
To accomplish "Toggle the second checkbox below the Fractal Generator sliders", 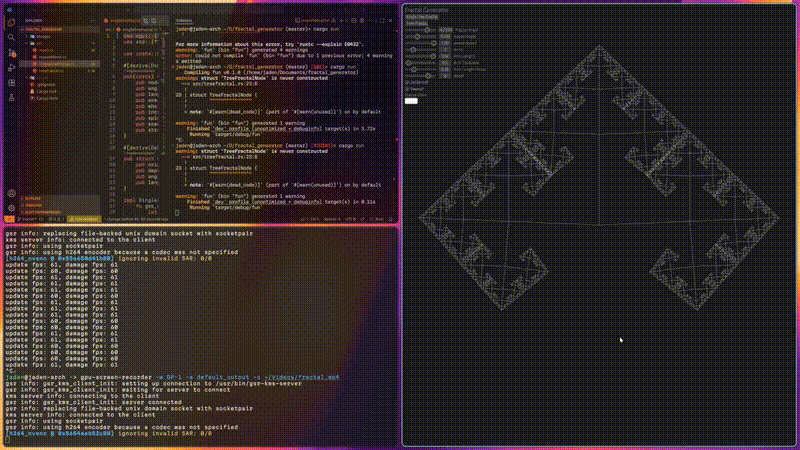I will [x=408, y=89].
